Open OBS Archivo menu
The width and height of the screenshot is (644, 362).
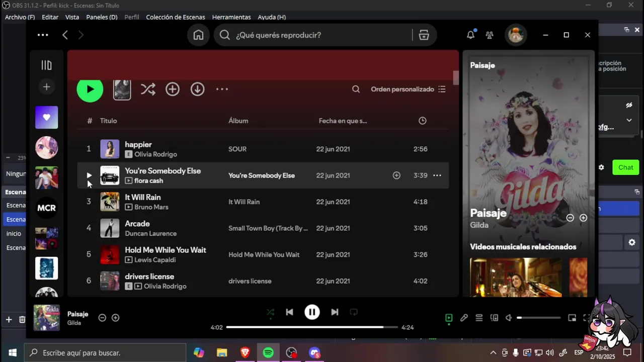tap(20, 17)
